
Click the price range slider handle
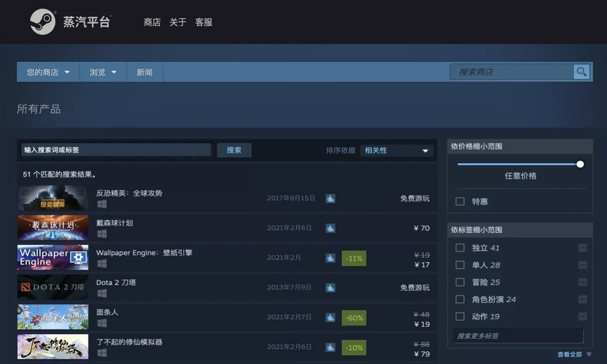pos(580,164)
